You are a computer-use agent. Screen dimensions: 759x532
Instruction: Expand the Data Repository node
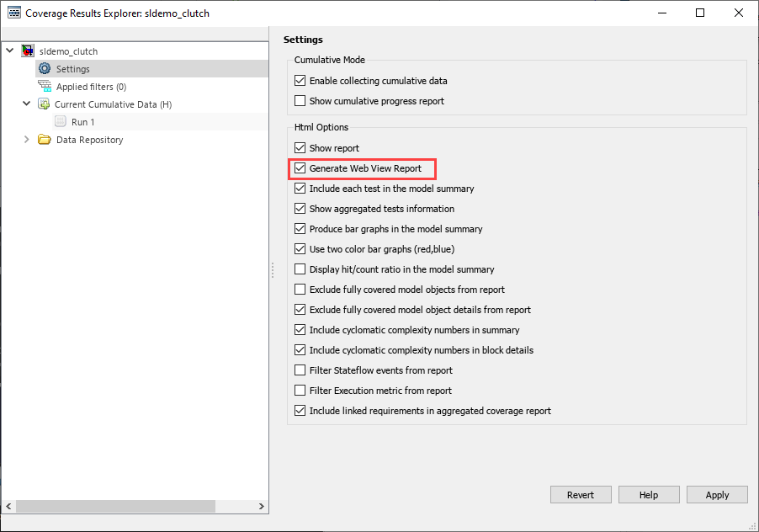(27, 140)
